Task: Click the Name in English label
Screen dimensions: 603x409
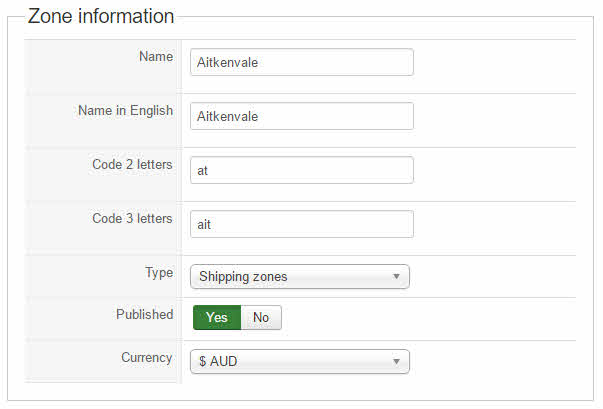Action: click(x=125, y=110)
